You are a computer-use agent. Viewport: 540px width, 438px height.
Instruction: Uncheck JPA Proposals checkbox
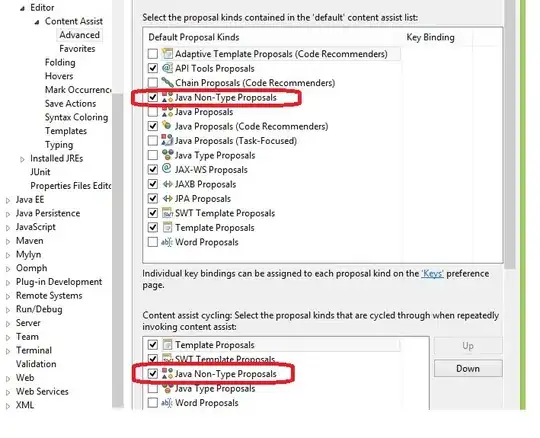click(x=153, y=199)
